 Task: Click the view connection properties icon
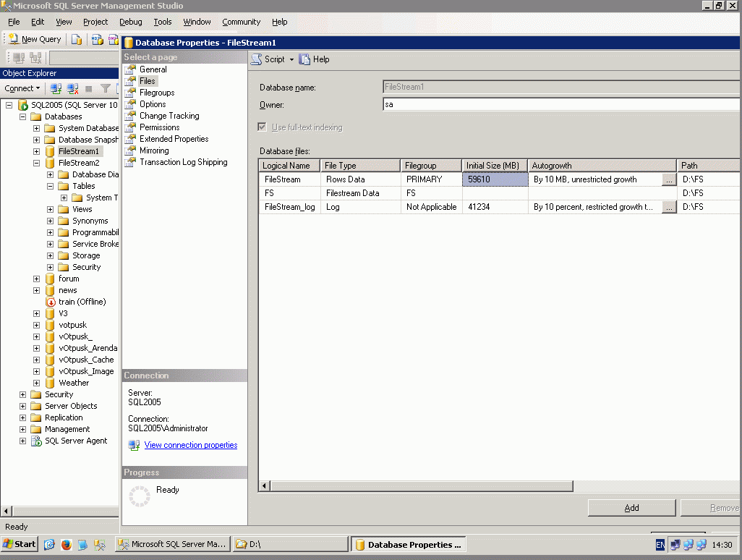click(x=134, y=445)
